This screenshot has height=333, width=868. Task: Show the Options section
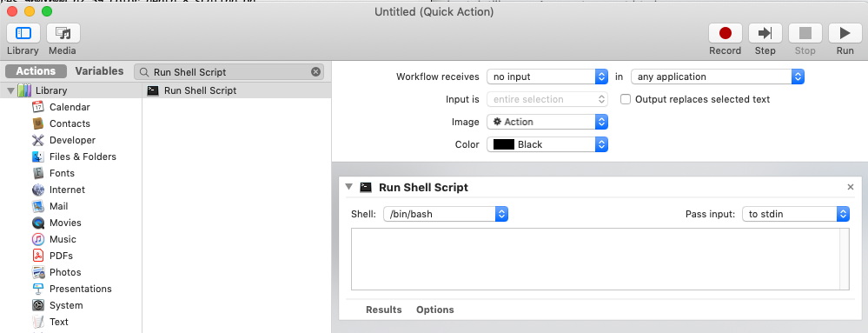[x=435, y=310]
